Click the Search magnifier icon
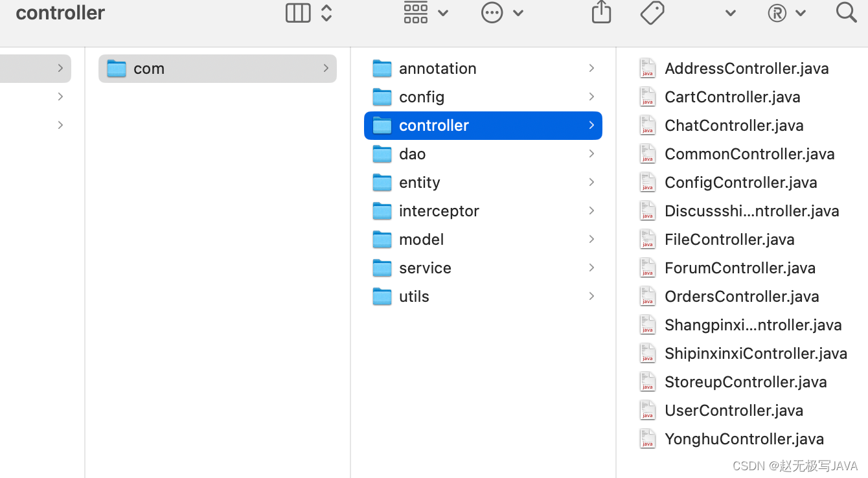The image size is (868, 478). coord(846,12)
